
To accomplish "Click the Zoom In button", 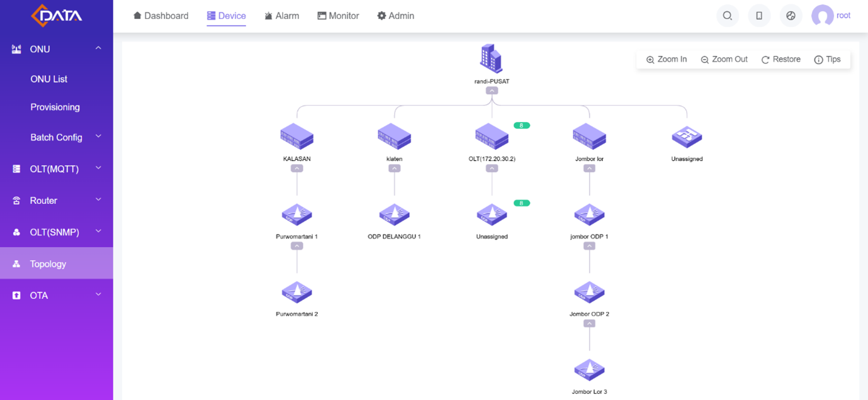I will coord(667,59).
